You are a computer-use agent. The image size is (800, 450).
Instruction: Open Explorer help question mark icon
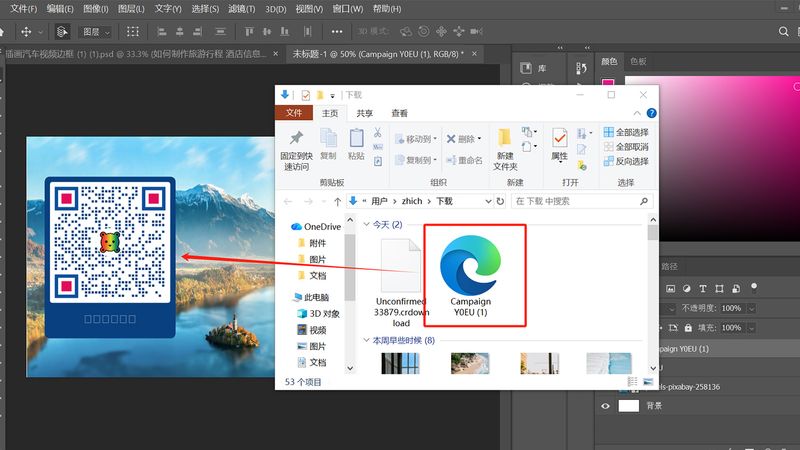click(x=652, y=113)
